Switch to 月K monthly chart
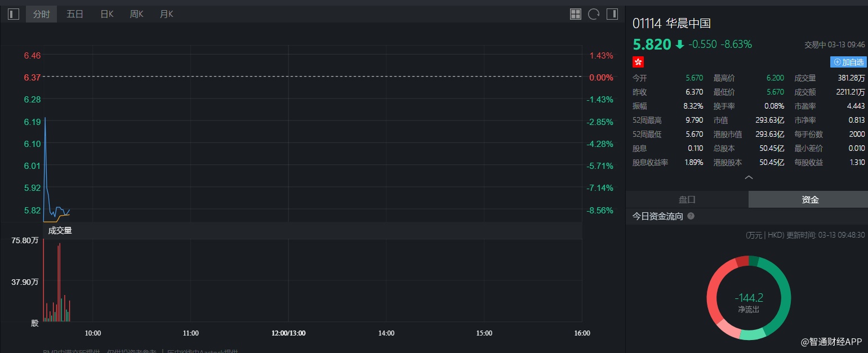This screenshot has height=353, width=868. tap(166, 14)
